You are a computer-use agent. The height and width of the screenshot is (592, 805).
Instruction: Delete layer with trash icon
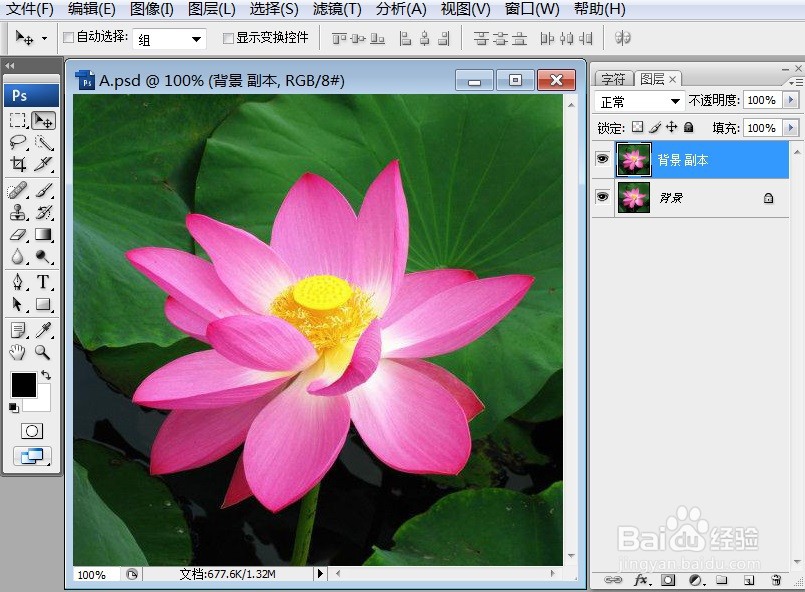[776, 580]
